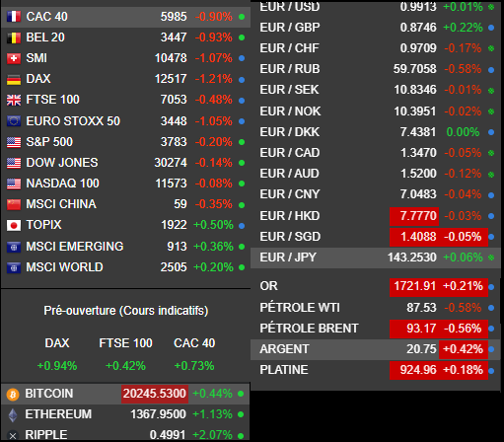This screenshot has height=442, width=504.
Task: Open the EURO STOXX 50 index row
Action: click(x=126, y=121)
